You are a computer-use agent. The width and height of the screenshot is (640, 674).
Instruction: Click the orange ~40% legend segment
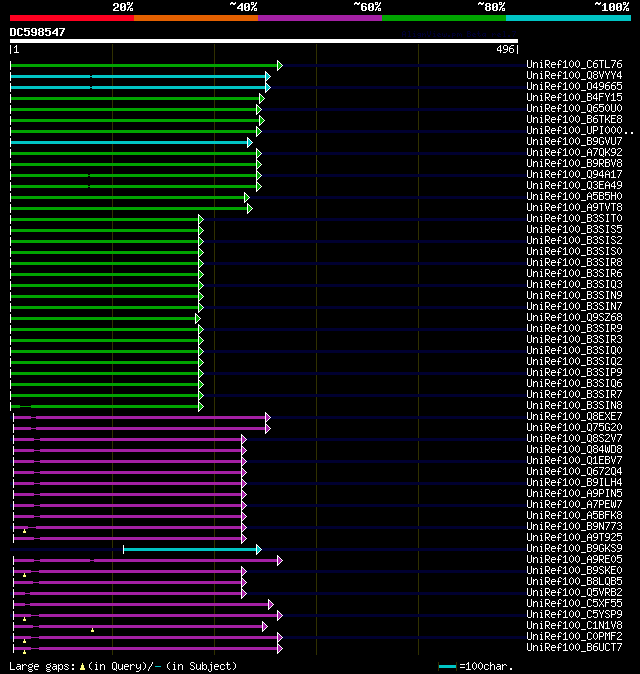pos(196,18)
